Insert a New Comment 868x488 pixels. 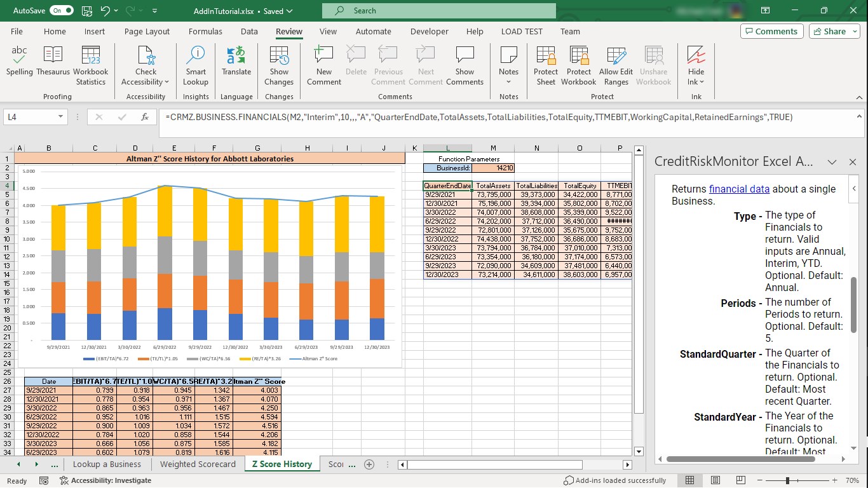(x=324, y=65)
